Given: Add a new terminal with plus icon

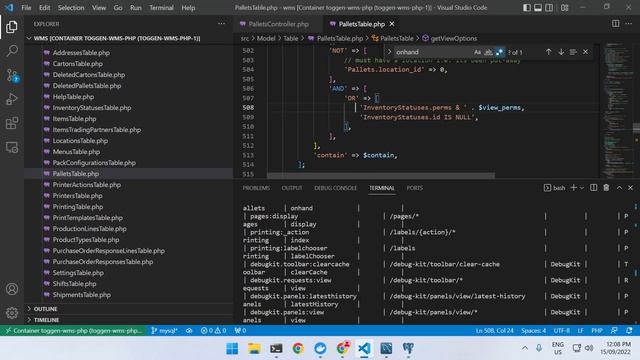Looking at the screenshot, I should [573, 188].
